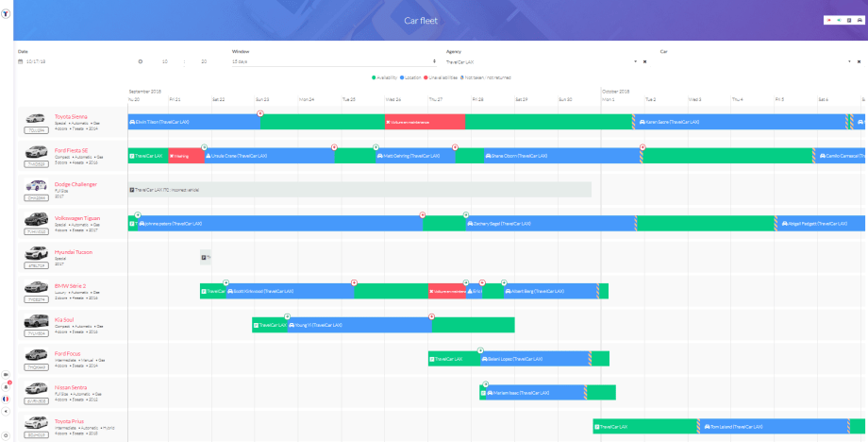The image size is (868, 442).
Task: Select the Mariam Isaac rental bar
Action: 535,393
